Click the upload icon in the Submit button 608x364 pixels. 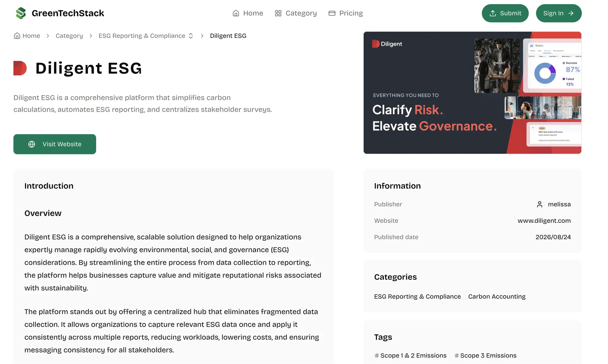493,13
